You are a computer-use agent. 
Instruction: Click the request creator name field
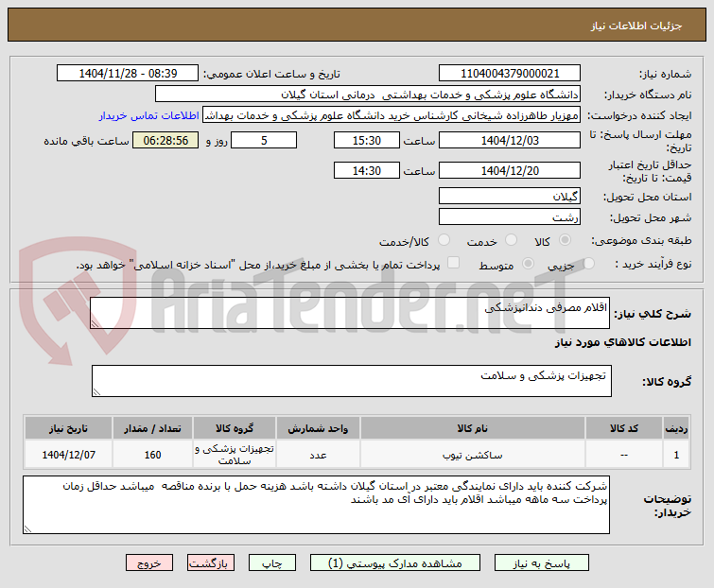click(392, 115)
